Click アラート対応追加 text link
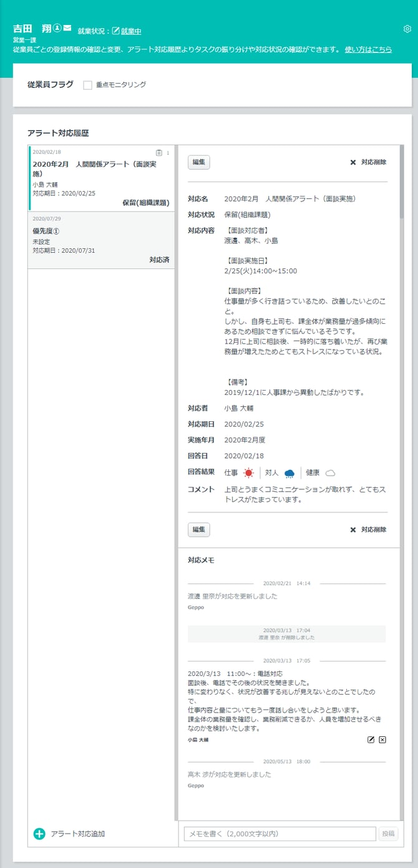The width and height of the screenshot is (418, 868). (77, 834)
